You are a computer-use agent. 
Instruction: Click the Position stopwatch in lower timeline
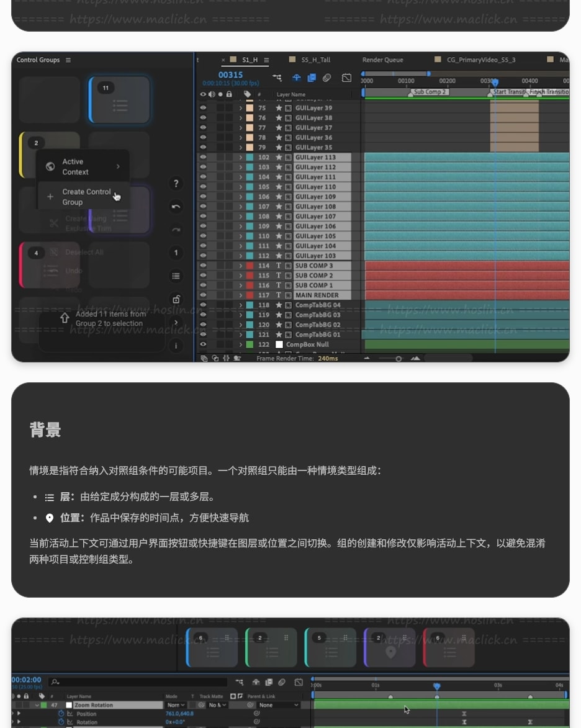(x=61, y=713)
